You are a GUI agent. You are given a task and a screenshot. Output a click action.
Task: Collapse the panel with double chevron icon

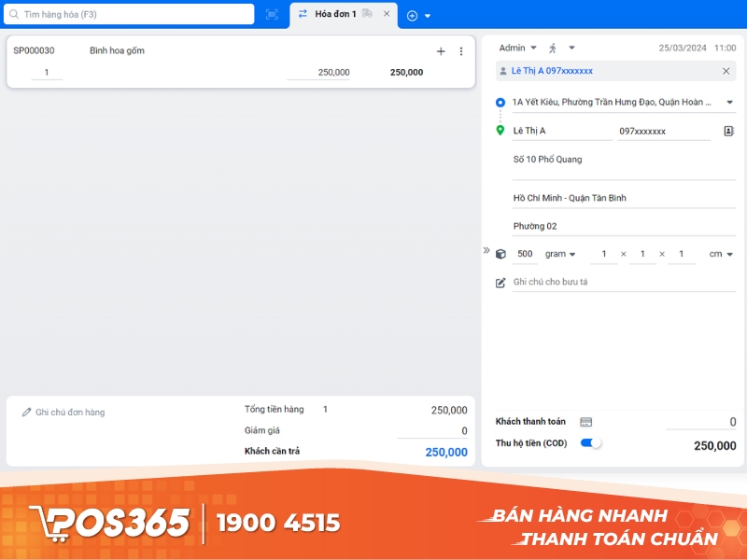click(x=486, y=250)
